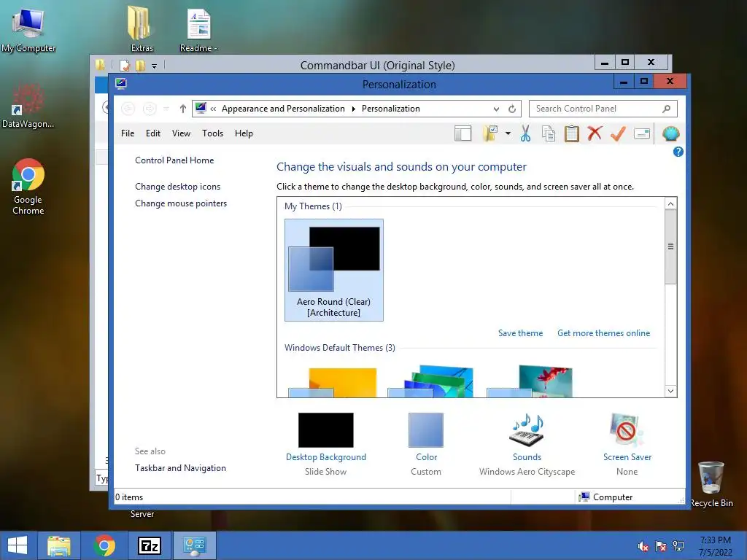Viewport: 747px width, 560px height.
Task: Click Appearance and Personalization breadcrumb
Action: click(283, 109)
